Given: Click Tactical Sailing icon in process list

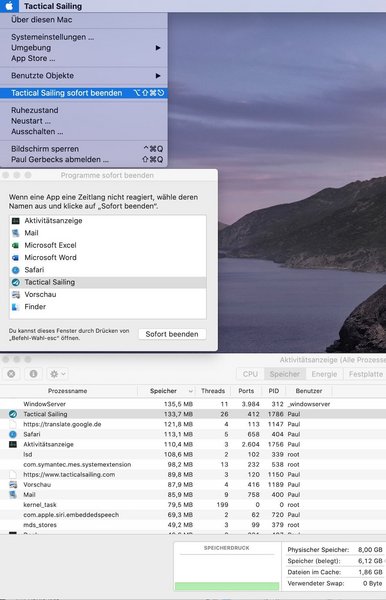Looking at the screenshot, I should (13, 414).
